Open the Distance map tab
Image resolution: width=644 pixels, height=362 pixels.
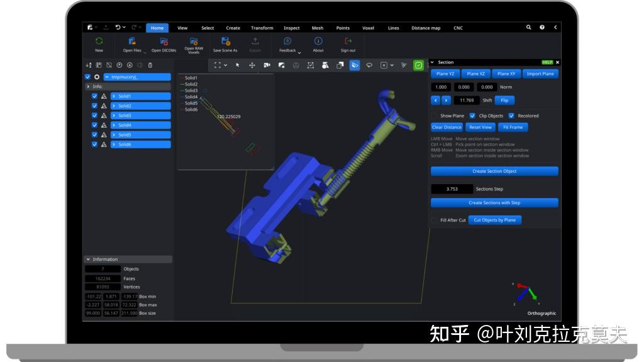[x=426, y=28]
